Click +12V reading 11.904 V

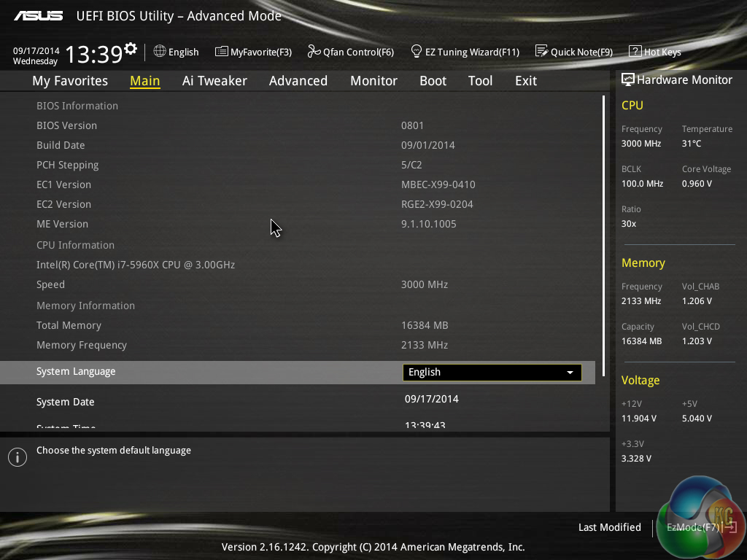click(639, 419)
